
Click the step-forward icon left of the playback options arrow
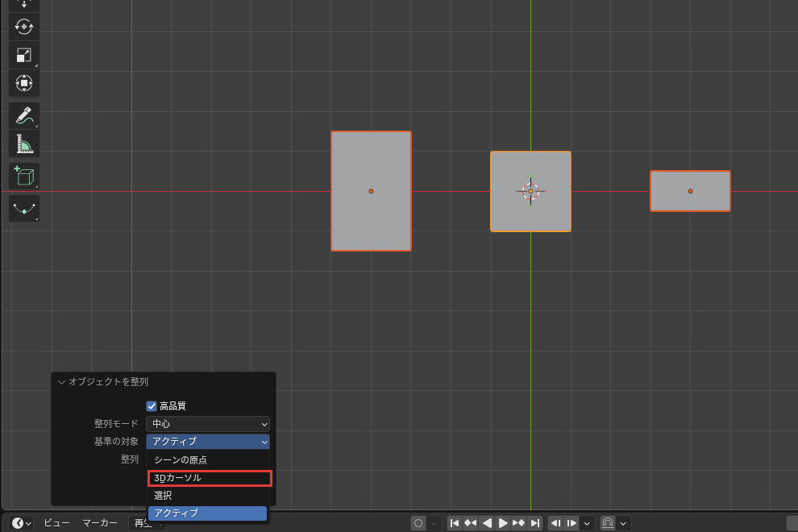[x=571, y=523]
